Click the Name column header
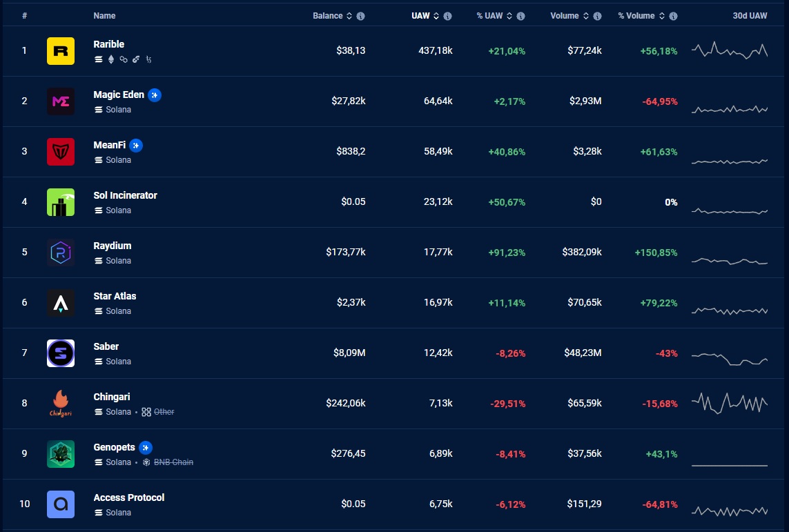This screenshot has width=789, height=532. point(104,16)
